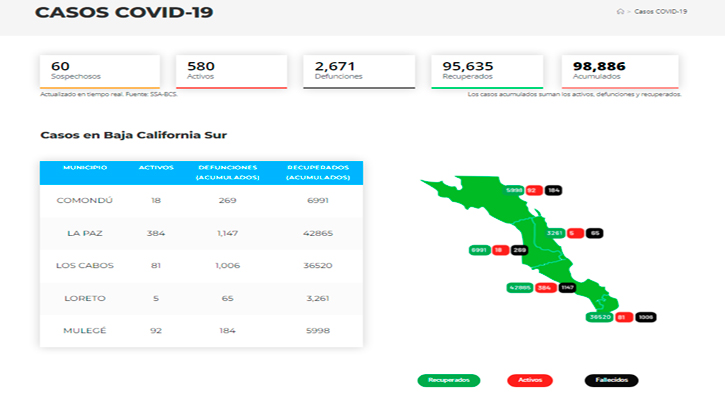
Task: Click the 95,635 Recuperados stat card
Action: [x=487, y=72]
